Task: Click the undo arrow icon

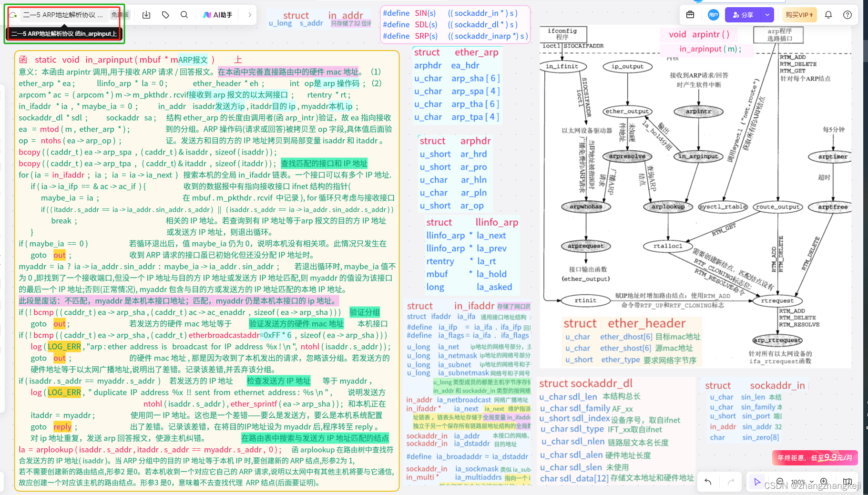Action: tap(708, 482)
